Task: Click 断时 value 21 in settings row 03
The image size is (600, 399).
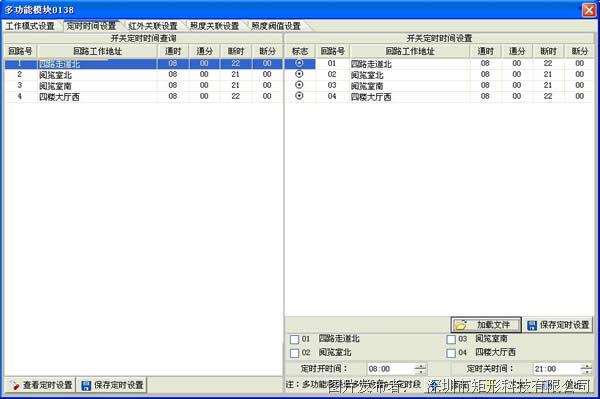Action: (548, 85)
